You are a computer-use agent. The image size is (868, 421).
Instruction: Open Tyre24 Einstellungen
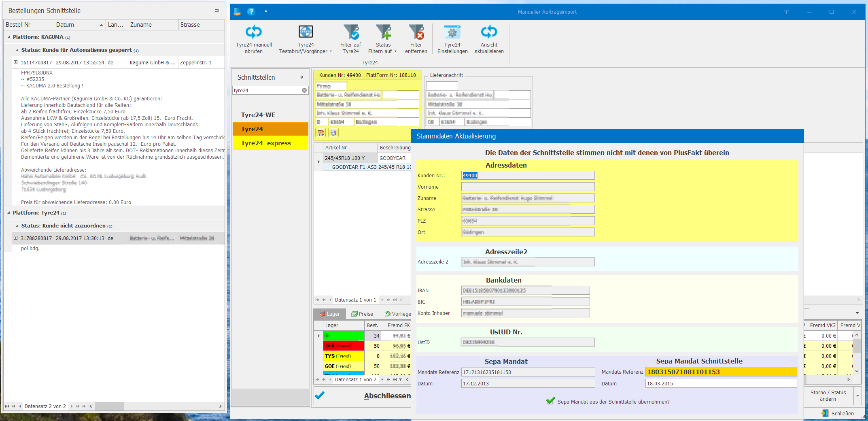point(452,39)
